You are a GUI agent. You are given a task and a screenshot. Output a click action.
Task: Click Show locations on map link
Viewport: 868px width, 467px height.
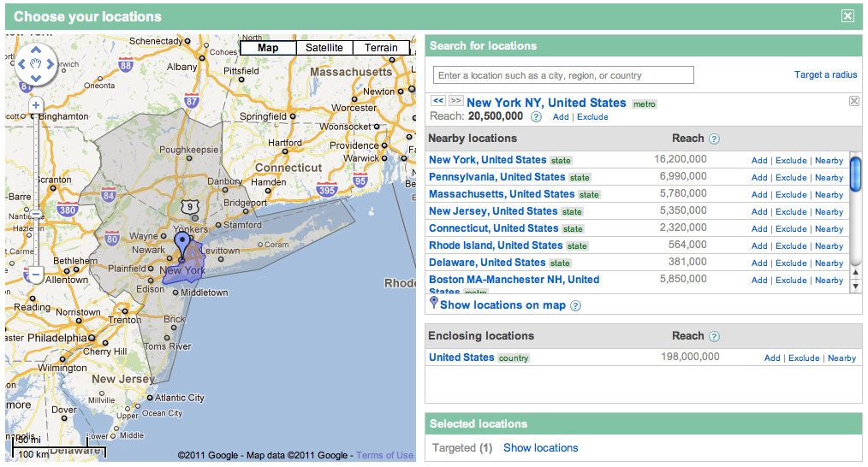click(502, 305)
